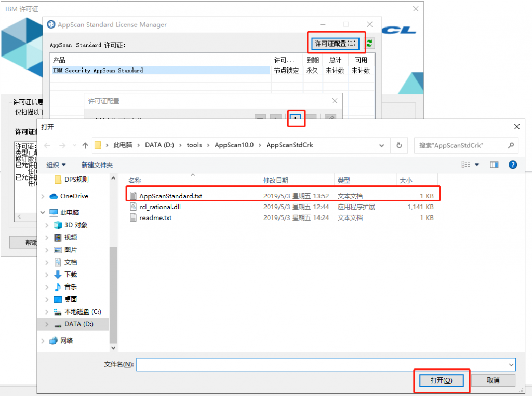This screenshot has height=396, width=532.
Task: Select 桌面 folder in navigation pane
Action: 71,299
